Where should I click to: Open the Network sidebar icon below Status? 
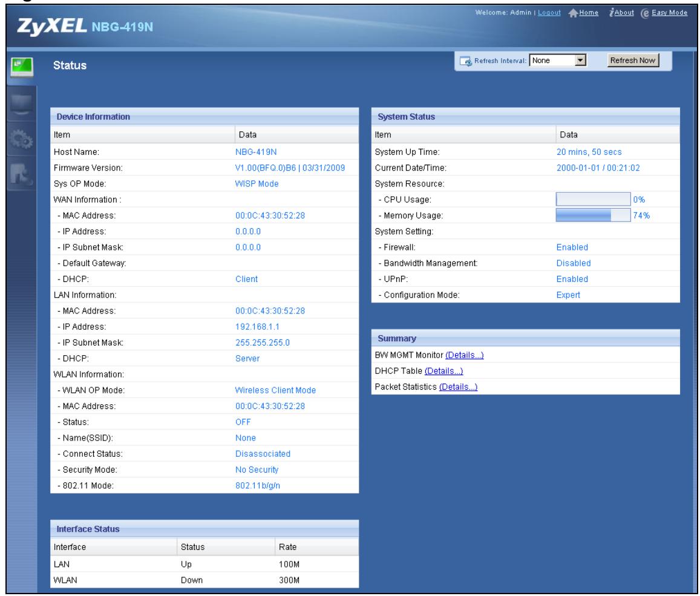21,104
